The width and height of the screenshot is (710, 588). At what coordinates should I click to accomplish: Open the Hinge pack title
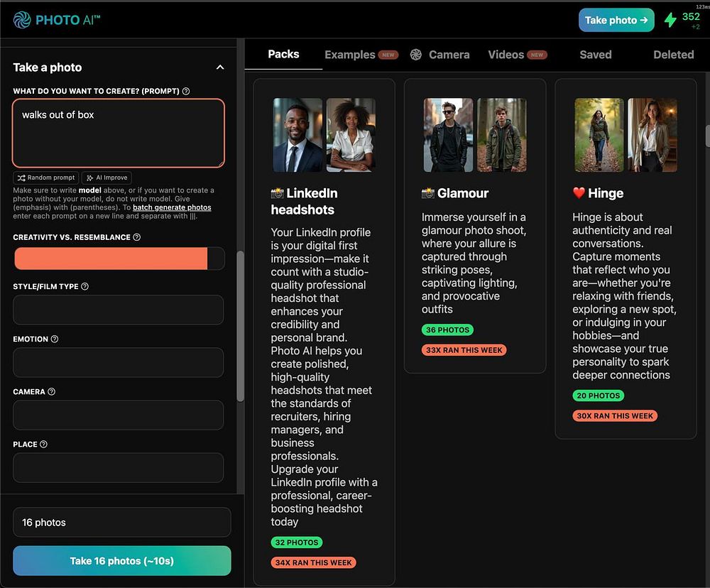click(606, 193)
